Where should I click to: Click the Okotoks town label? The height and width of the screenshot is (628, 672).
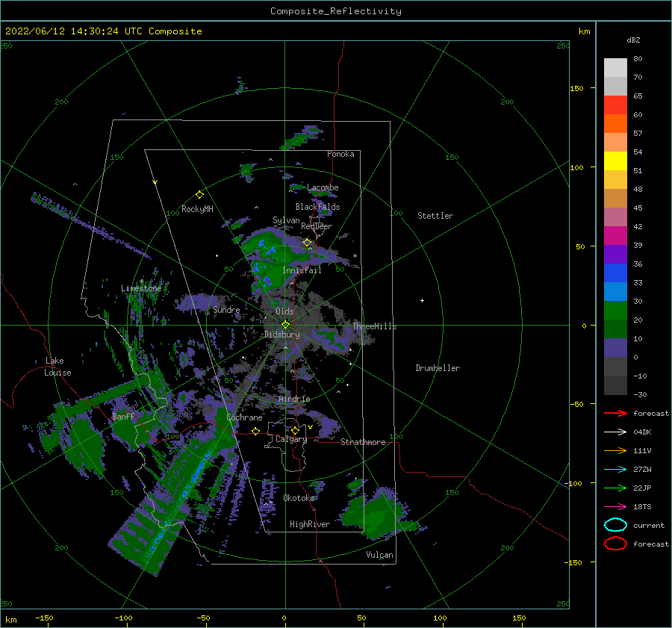pyautogui.click(x=299, y=498)
